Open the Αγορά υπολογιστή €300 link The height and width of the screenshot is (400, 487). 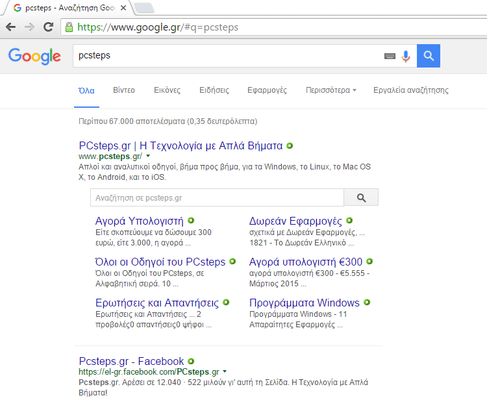tap(306, 262)
